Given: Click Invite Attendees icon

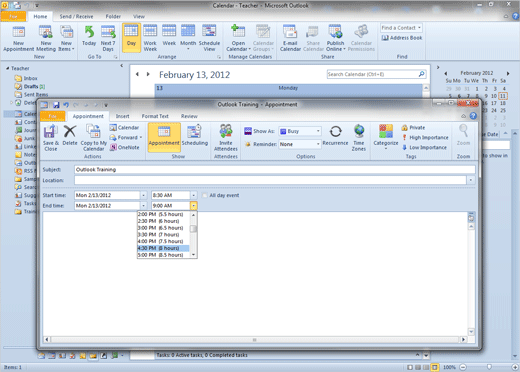Looking at the screenshot, I should (x=226, y=137).
